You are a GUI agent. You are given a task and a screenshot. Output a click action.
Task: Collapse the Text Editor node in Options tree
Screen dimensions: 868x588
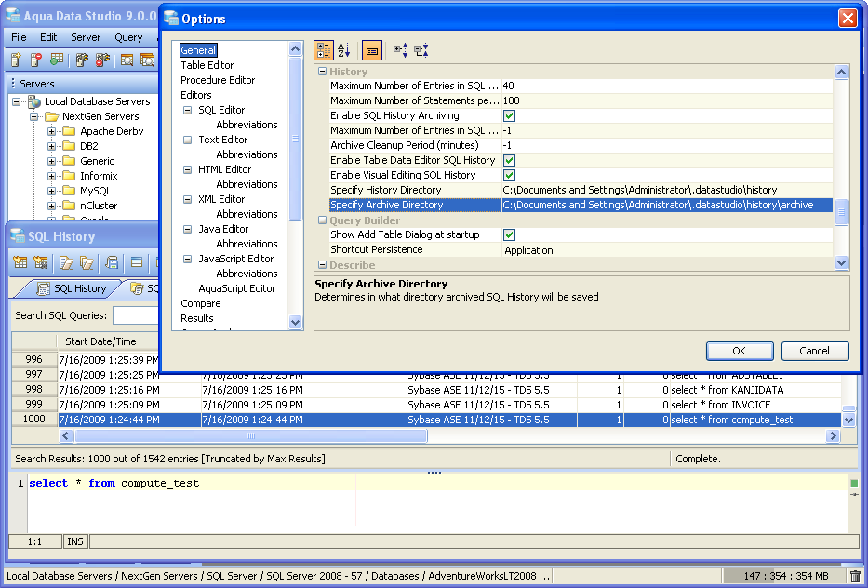coord(187,140)
